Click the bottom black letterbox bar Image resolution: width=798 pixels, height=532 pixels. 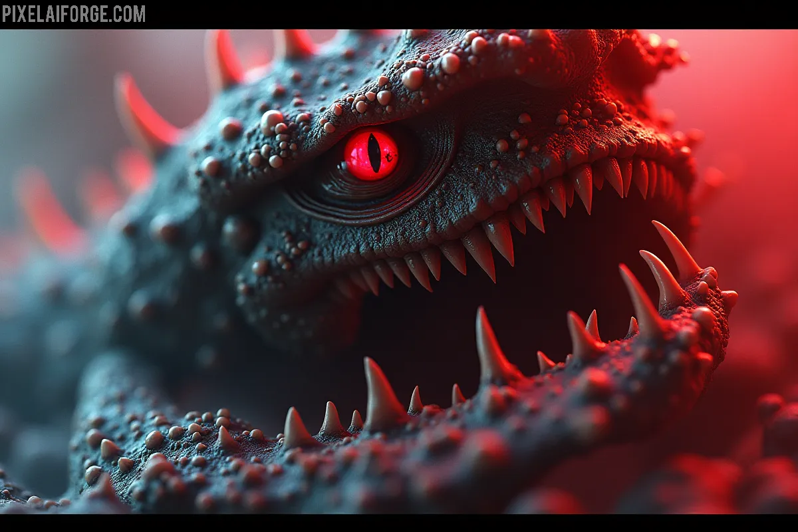(399, 523)
